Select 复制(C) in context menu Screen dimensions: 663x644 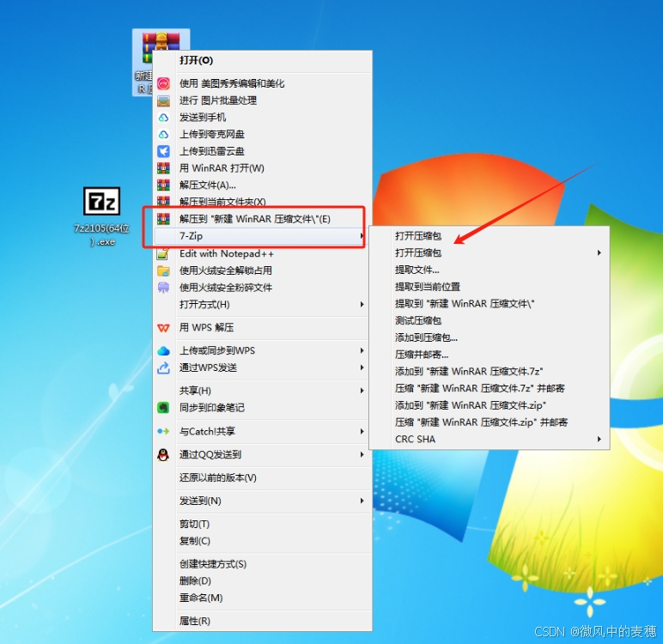262,541
